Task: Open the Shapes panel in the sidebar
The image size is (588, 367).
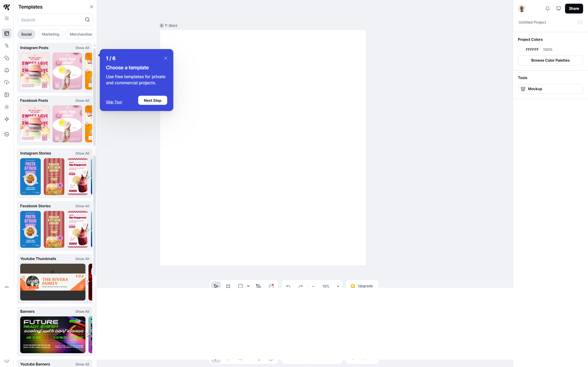Action: [7, 58]
